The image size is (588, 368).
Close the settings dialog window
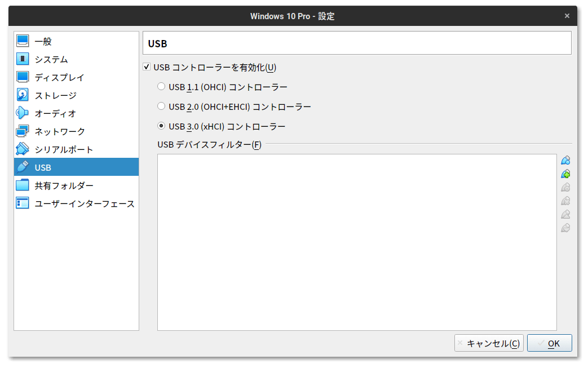coord(567,16)
